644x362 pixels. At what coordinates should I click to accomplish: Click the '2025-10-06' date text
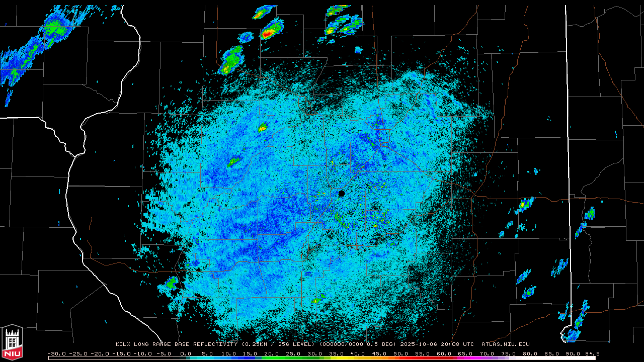pos(419,344)
